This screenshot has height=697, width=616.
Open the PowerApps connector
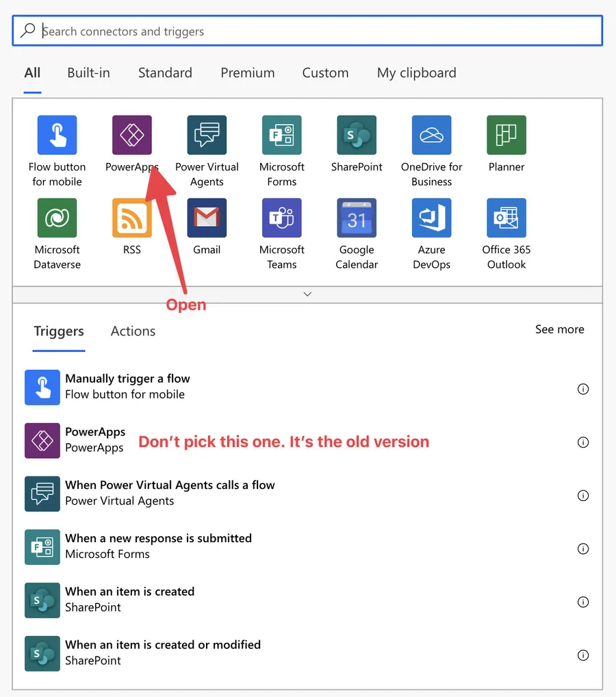tap(131, 135)
